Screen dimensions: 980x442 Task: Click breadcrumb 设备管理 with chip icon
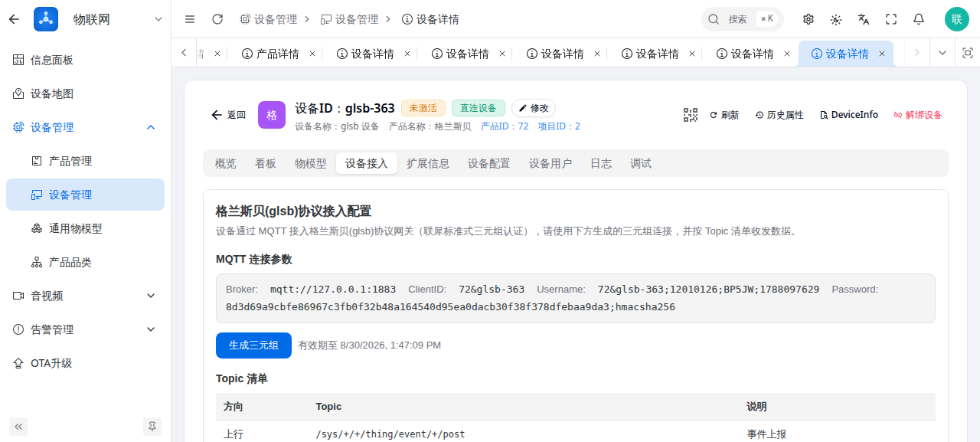coord(268,19)
